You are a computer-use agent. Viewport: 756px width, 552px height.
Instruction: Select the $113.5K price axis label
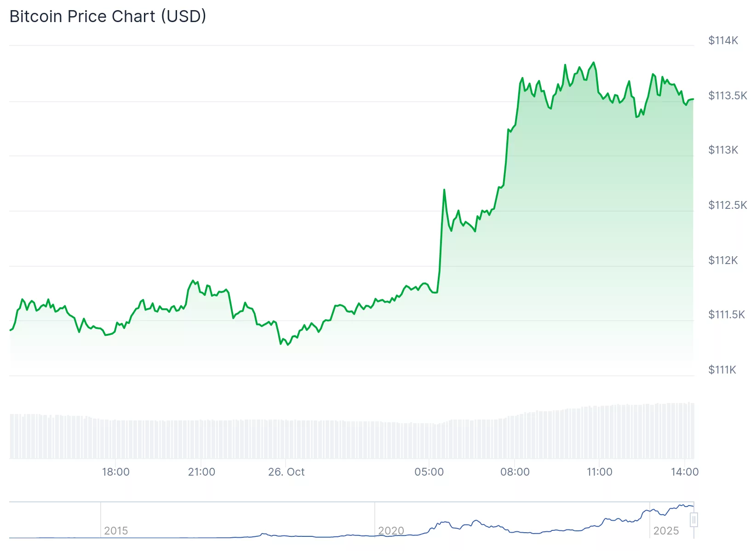tap(727, 96)
